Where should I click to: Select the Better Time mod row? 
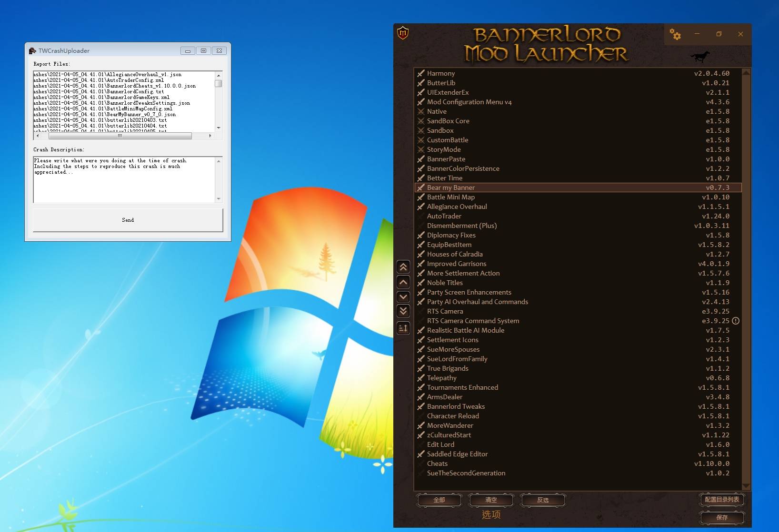[578, 178]
